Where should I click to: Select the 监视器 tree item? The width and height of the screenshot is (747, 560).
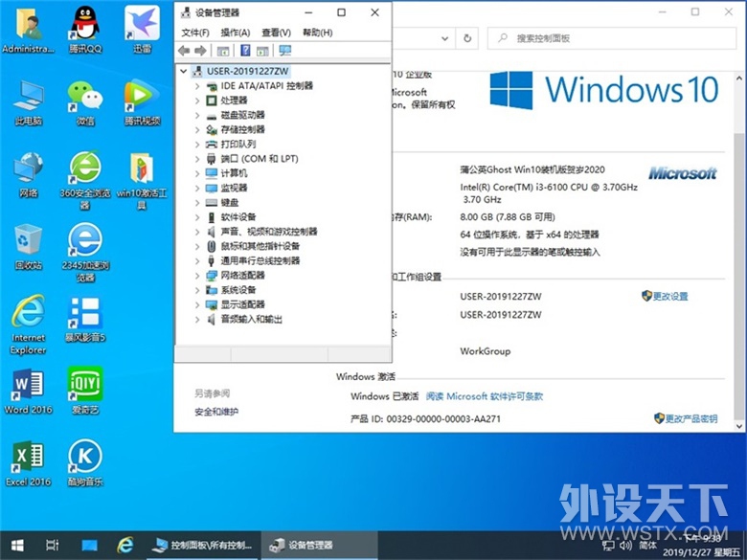(x=234, y=188)
